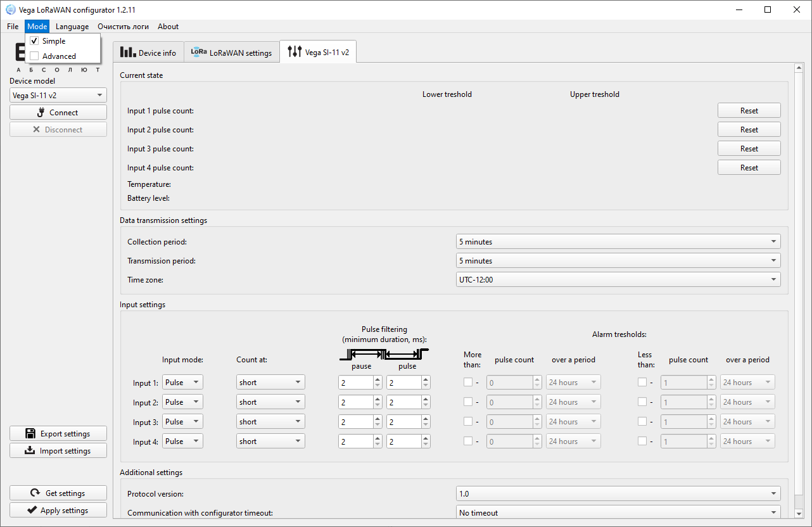Open Input 2 input mode dropdown
This screenshot has height=527, width=812.
click(x=182, y=402)
